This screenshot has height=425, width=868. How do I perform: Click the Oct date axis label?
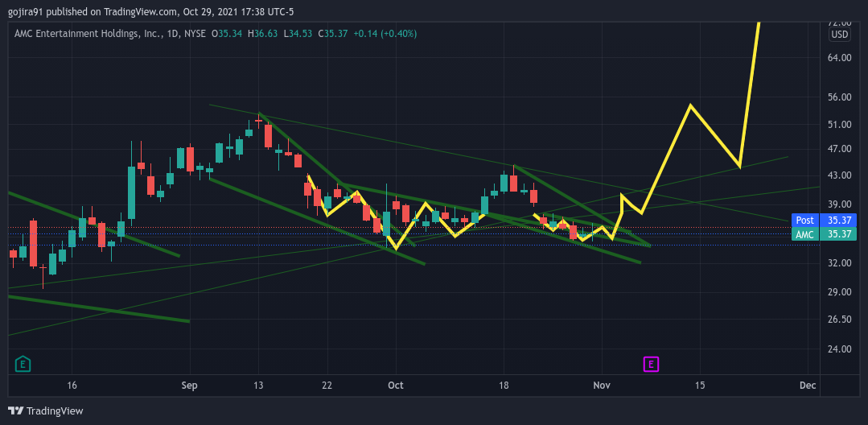[395, 385]
